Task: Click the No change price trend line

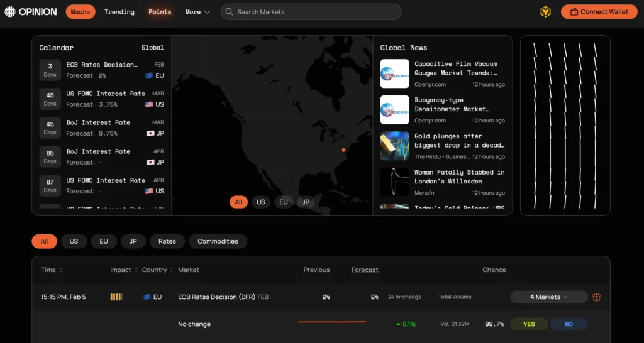Action: (331, 322)
